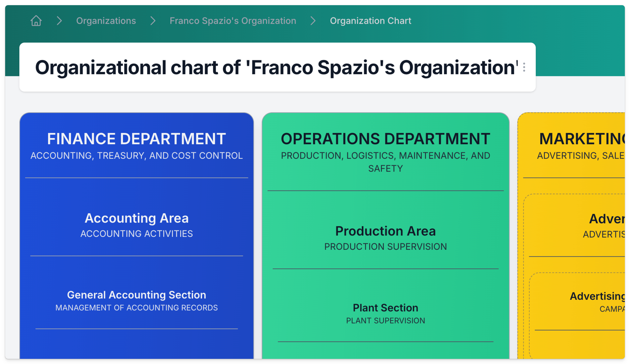Click the home icon in breadcrumb
630x364 pixels.
pos(36,21)
